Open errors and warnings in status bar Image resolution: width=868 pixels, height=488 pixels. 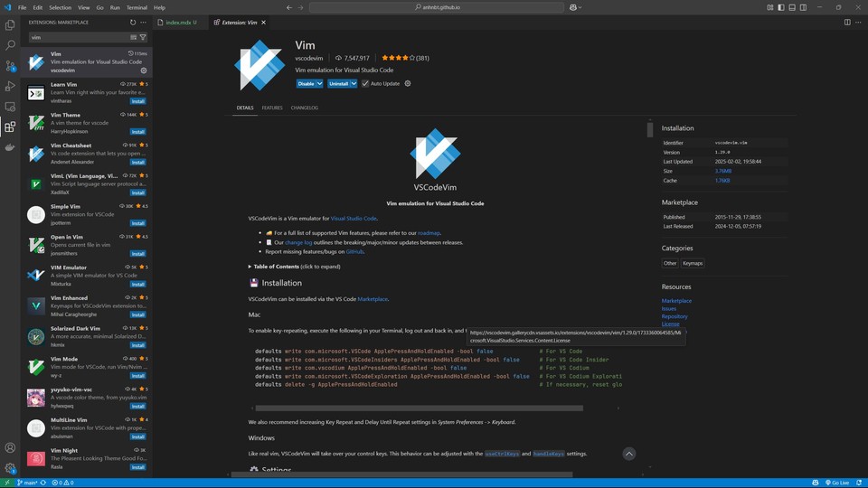coord(62,483)
